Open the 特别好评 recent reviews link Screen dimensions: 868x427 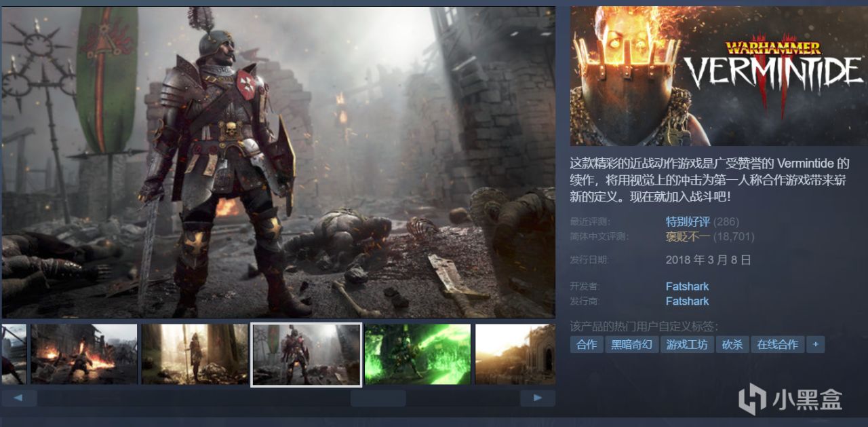[688, 222]
